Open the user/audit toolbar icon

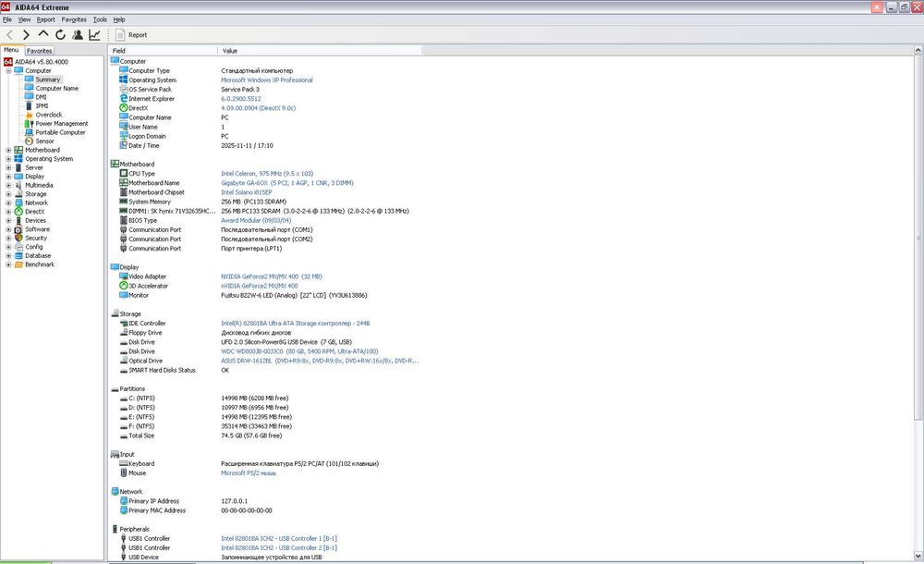point(78,35)
